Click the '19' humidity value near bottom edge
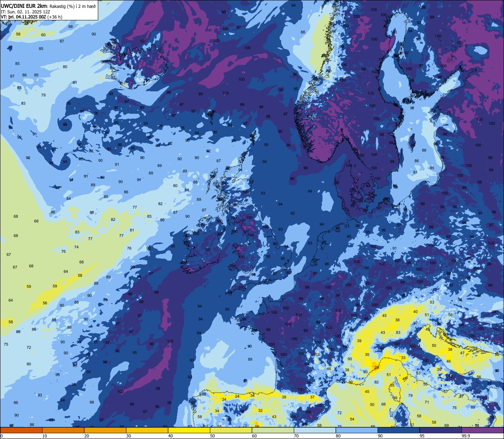 tap(257, 426)
